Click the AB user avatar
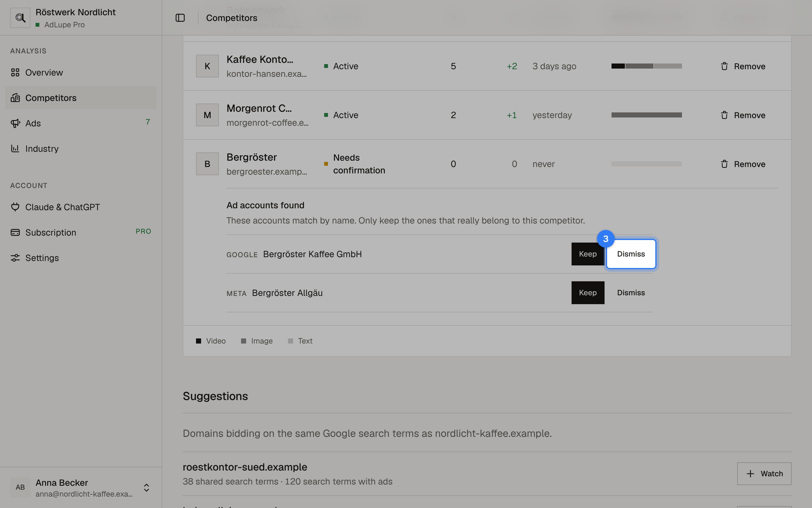The width and height of the screenshot is (812, 508). point(20,487)
